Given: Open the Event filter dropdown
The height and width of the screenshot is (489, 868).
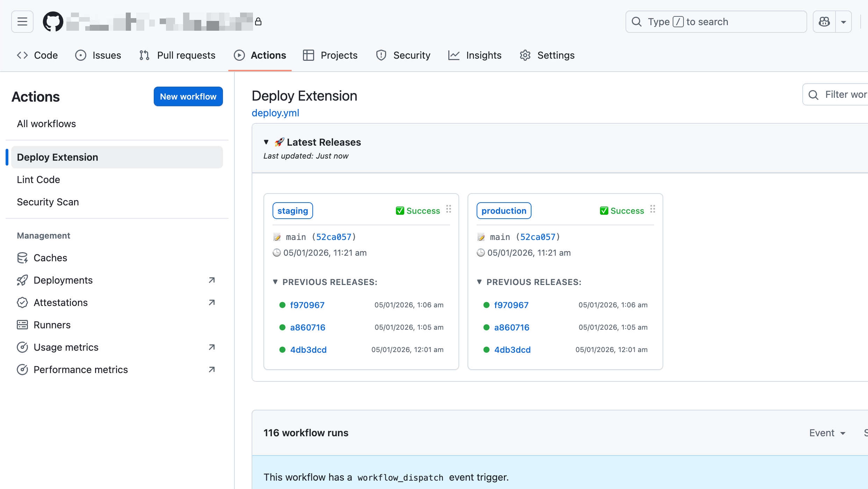Looking at the screenshot, I should pos(827,433).
